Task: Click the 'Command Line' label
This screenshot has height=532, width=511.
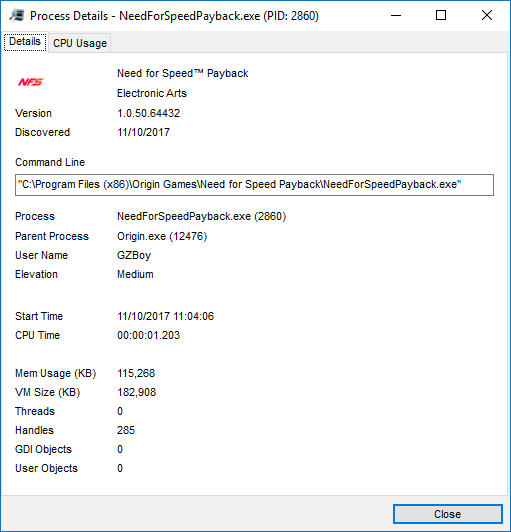Action: coord(50,162)
